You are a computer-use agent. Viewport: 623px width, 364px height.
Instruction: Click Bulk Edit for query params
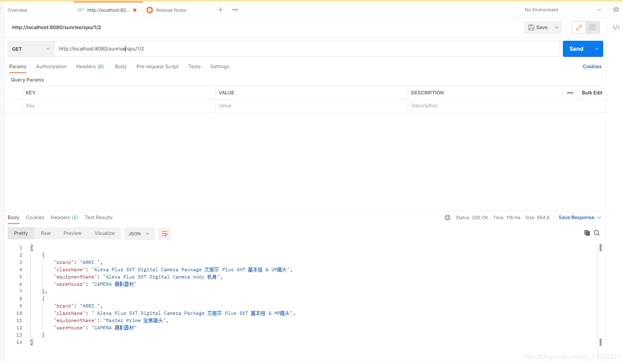pyautogui.click(x=592, y=93)
